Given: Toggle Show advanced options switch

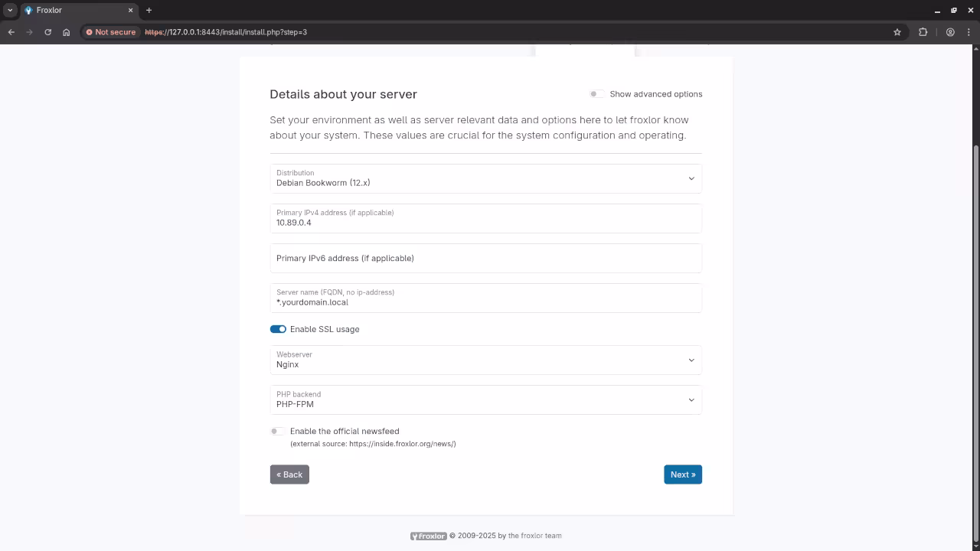Looking at the screenshot, I should point(596,94).
